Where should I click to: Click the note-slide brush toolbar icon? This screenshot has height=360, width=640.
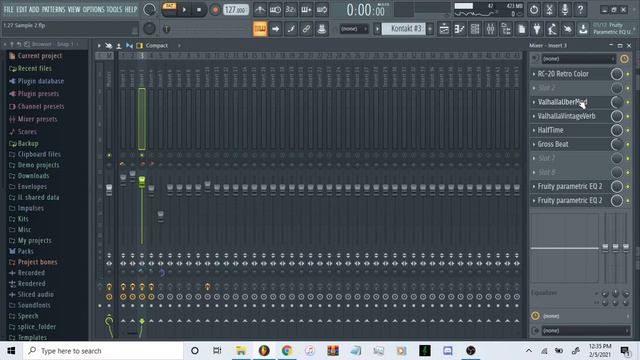[291, 29]
